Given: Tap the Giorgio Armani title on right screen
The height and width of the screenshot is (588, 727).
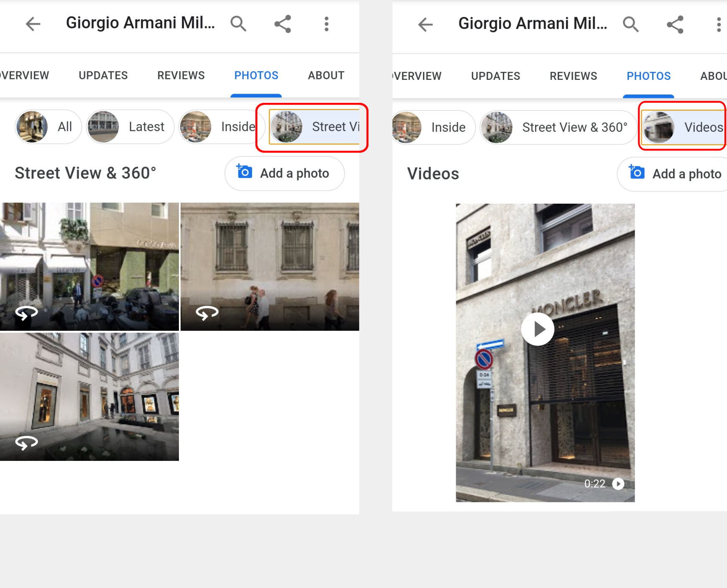Looking at the screenshot, I should [x=533, y=23].
